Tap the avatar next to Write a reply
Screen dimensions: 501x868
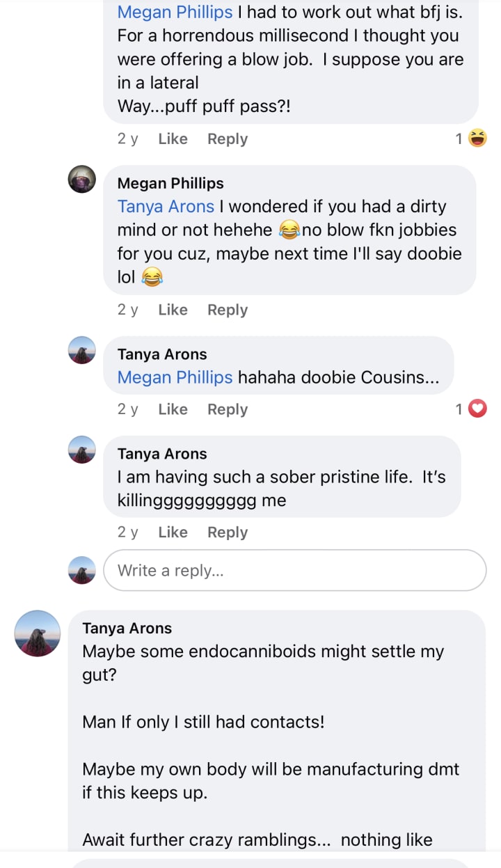click(x=82, y=570)
